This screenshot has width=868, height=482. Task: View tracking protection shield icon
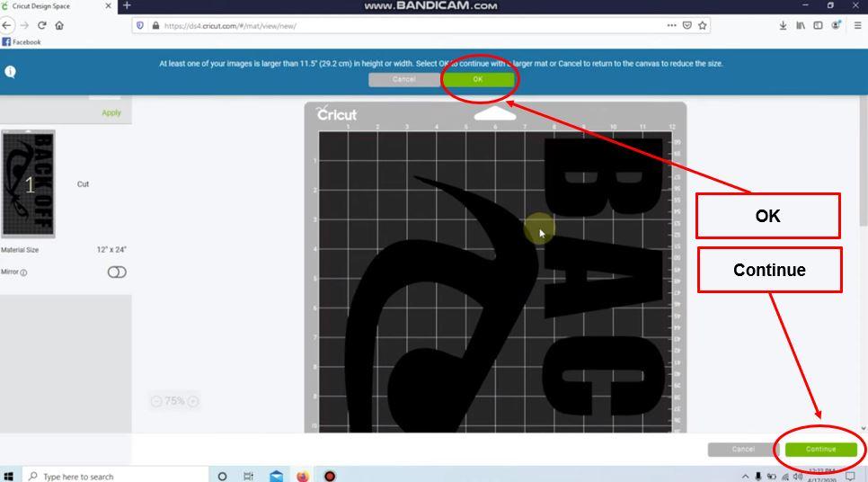[x=140, y=25]
